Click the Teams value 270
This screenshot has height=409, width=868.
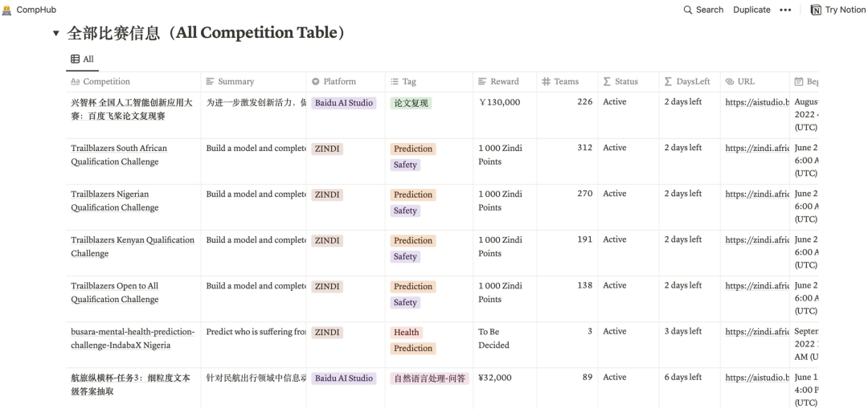point(584,194)
